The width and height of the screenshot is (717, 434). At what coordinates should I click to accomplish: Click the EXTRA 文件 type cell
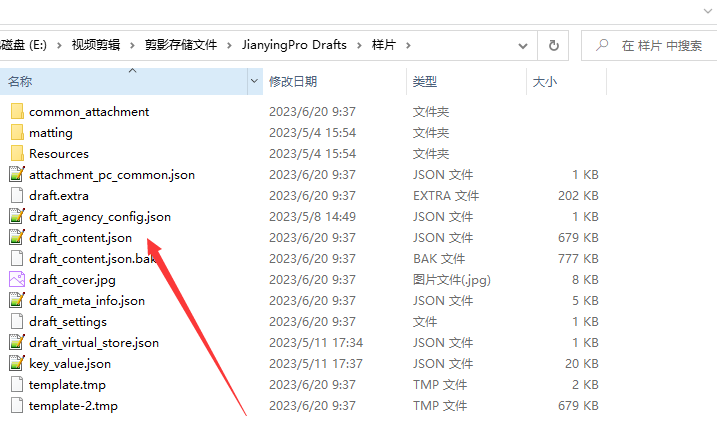click(446, 196)
